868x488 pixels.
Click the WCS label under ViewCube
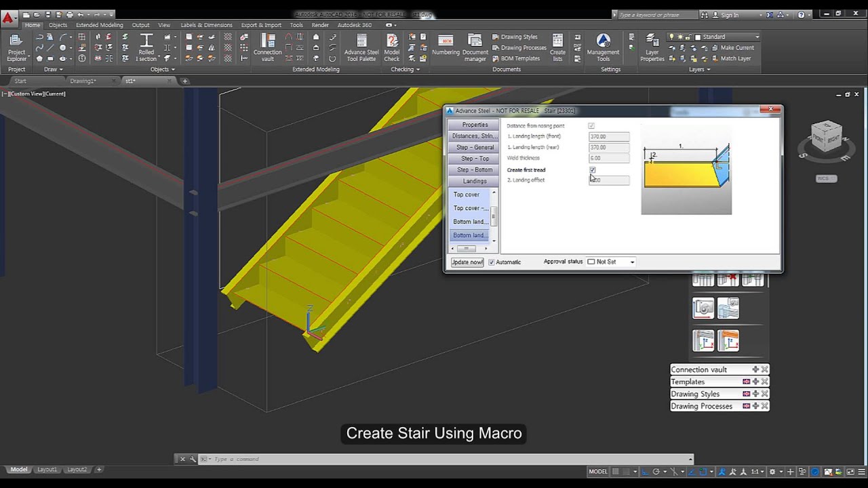point(826,178)
